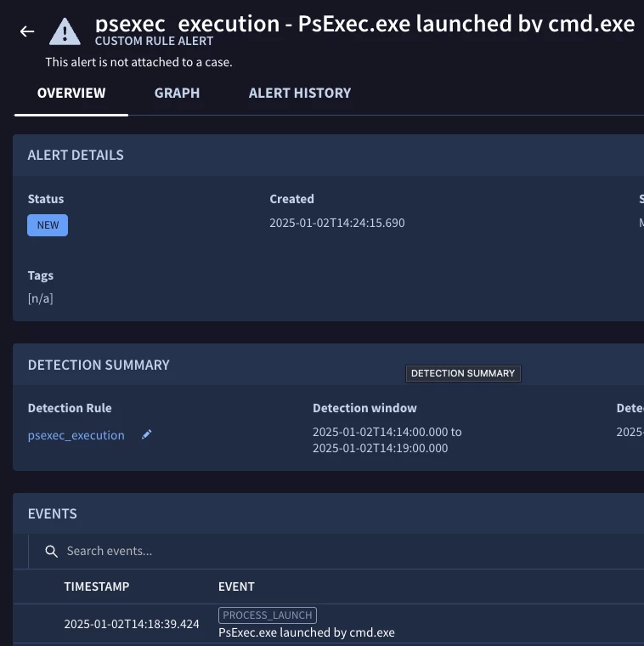644x646 pixels.
Task: Select window end 2025-01-02T14:19:00.000
Action: [x=380, y=448]
